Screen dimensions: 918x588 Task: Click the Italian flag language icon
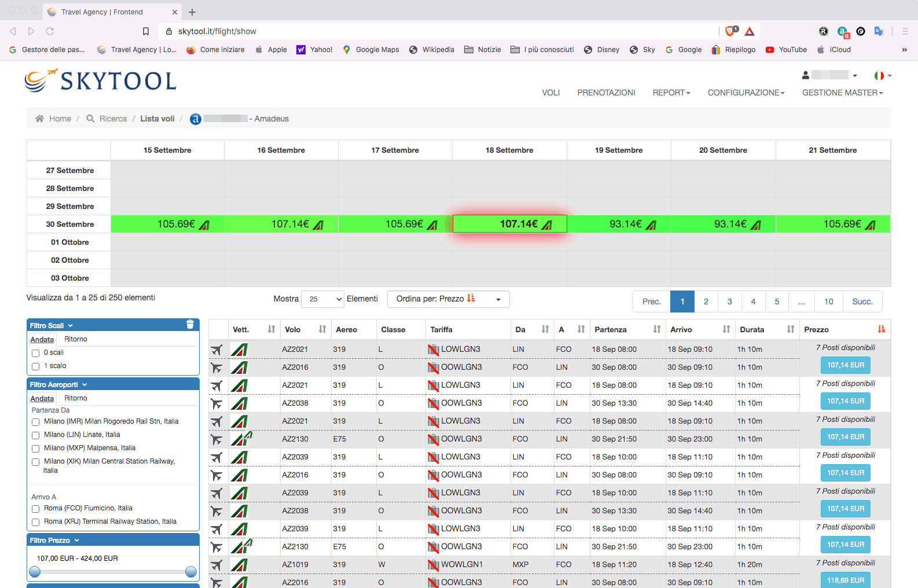(x=879, y=76)
